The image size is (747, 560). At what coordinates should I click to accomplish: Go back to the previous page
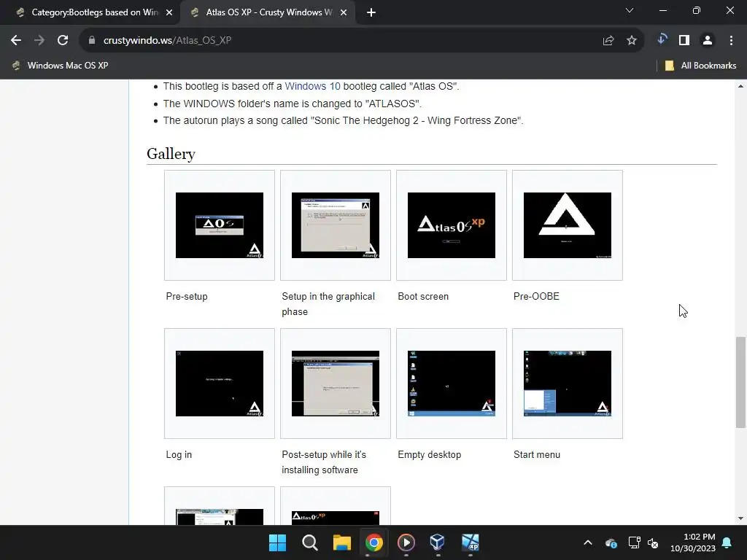pos(16,41)
